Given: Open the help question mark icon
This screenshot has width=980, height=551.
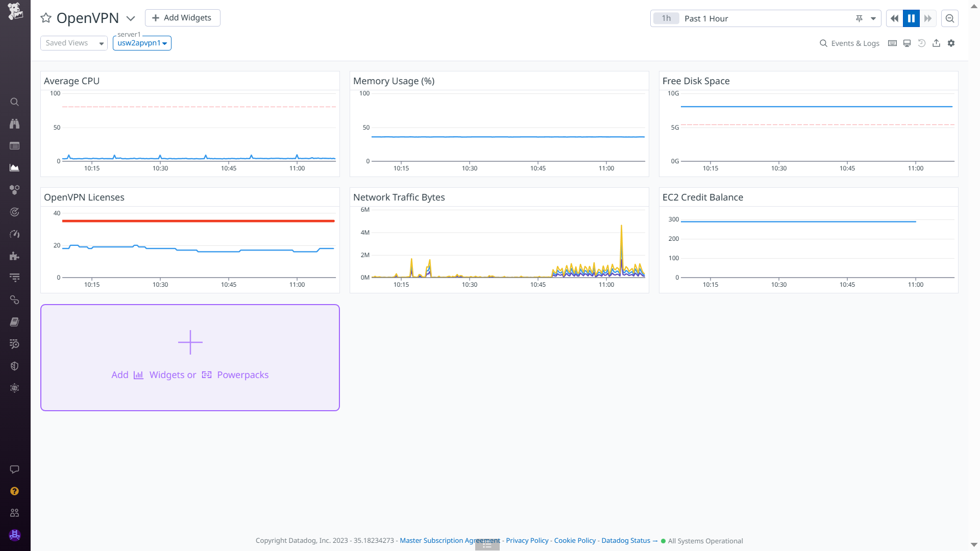Looking at the screenshot, I should point(14,491).
